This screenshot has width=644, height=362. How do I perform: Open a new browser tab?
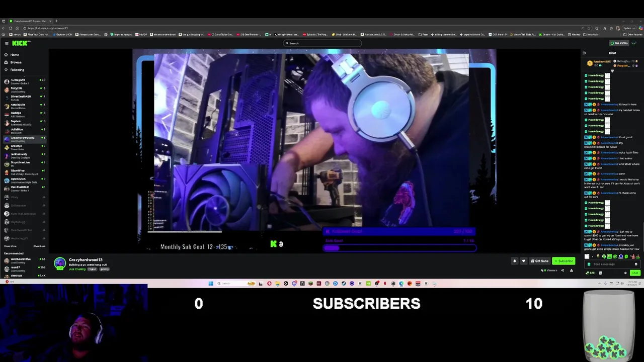coord(56,21)
